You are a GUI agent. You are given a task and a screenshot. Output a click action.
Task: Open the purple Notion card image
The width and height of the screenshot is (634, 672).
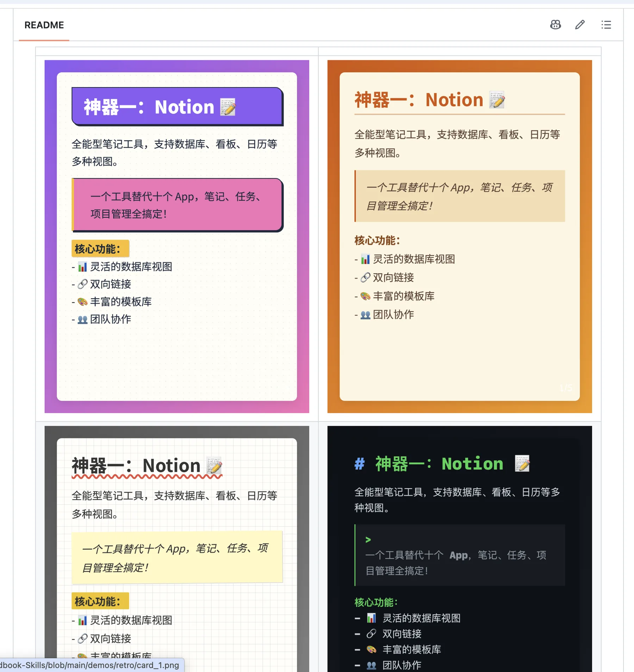click(x=177, y=236)
